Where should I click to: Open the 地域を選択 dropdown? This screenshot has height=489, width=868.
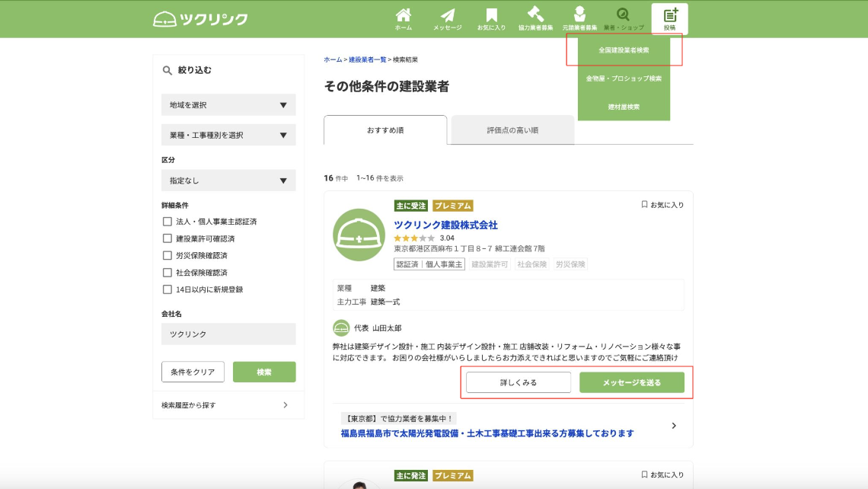click(228, 105)
